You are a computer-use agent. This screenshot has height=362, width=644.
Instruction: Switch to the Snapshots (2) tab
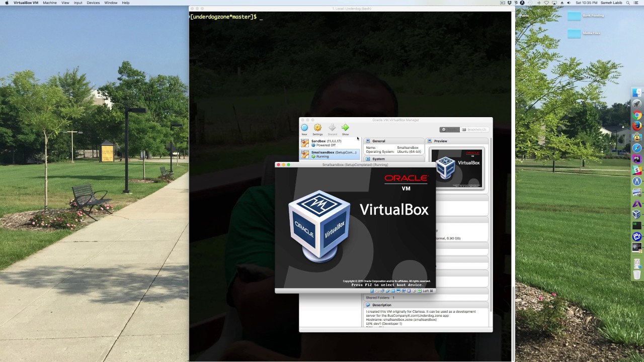pos(474,130)
